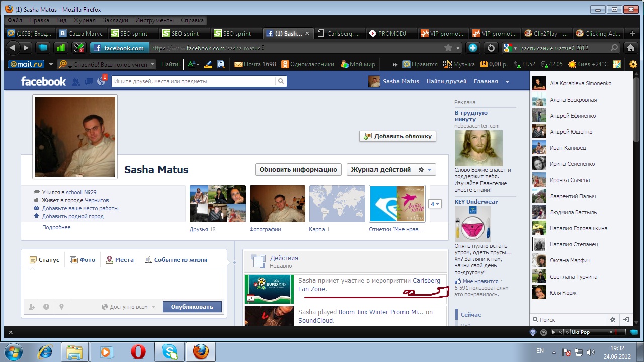Screen dimensions: 644x362
Task: Open account dropdown arrow next to Главная
Action: [507, 82]
